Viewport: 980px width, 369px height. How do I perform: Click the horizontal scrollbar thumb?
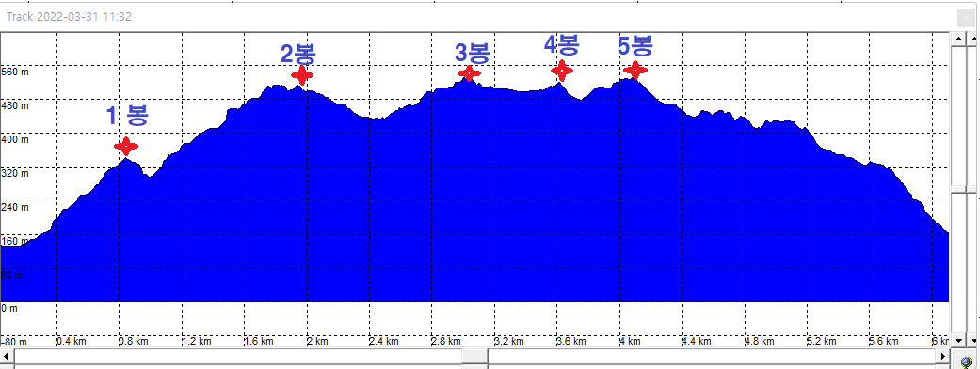(475, 356)
